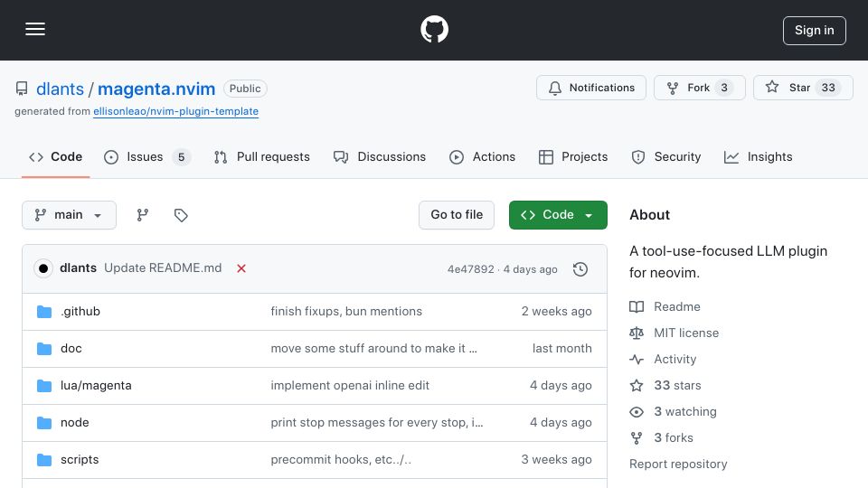The width and height of the screenshot is (868, 488).
Task: Open the MIT license link
Action: pyautogui.click(x=686, y=333)
